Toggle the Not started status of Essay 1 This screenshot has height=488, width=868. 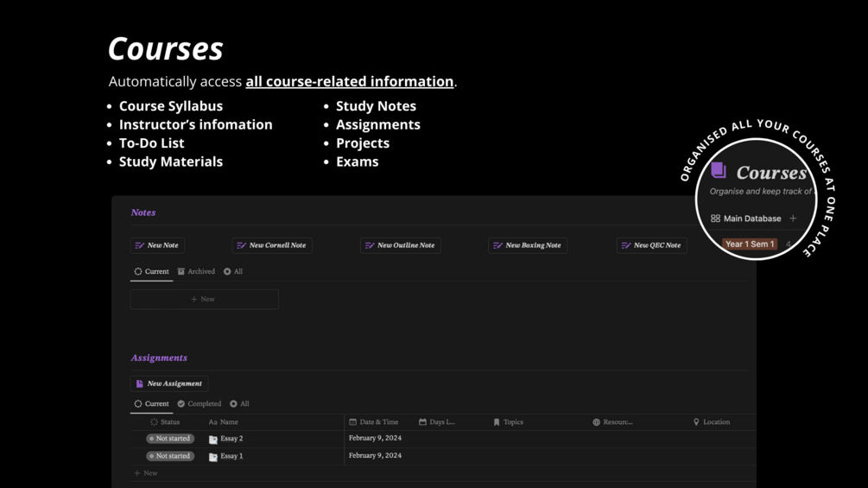(x=170, y=456)
